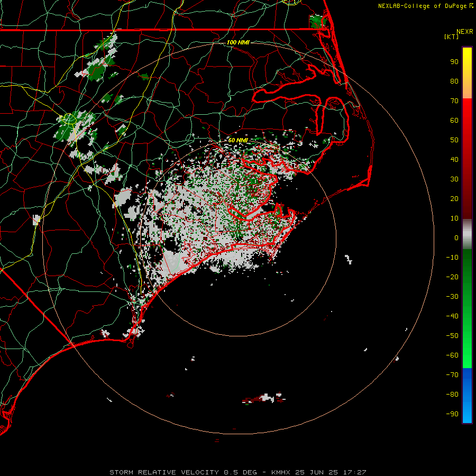Click the 30 value on the velocity scale
Viewport: 476px width, 476px height.
point(454,179)
